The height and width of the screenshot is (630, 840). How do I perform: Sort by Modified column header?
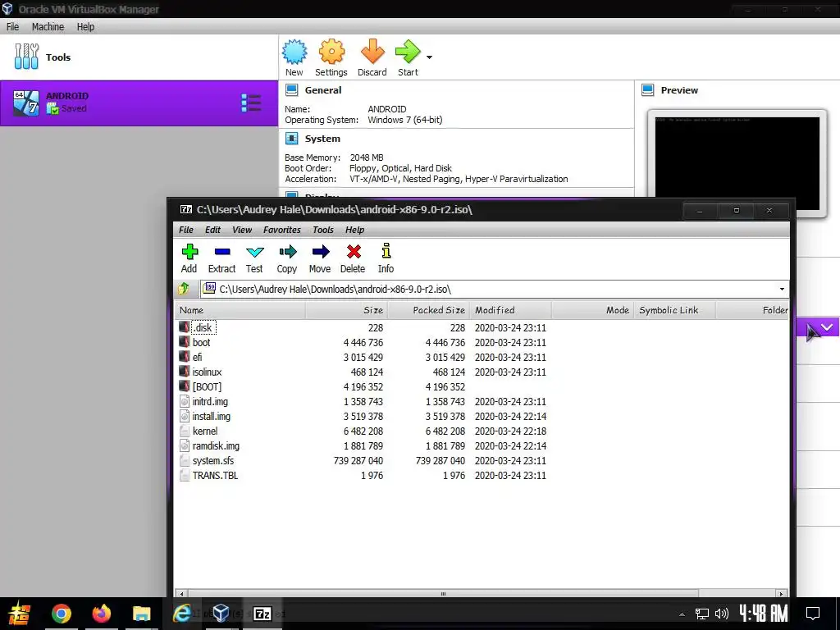(x=510, y=310)
